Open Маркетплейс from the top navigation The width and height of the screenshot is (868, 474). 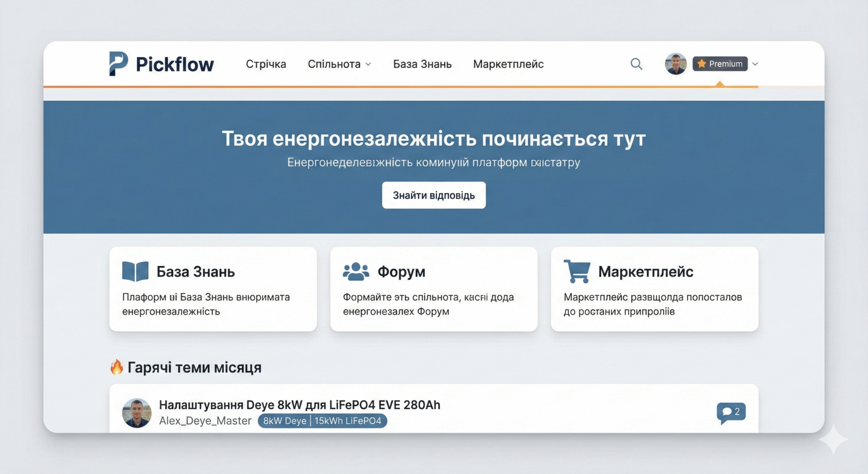pos(508,64)
